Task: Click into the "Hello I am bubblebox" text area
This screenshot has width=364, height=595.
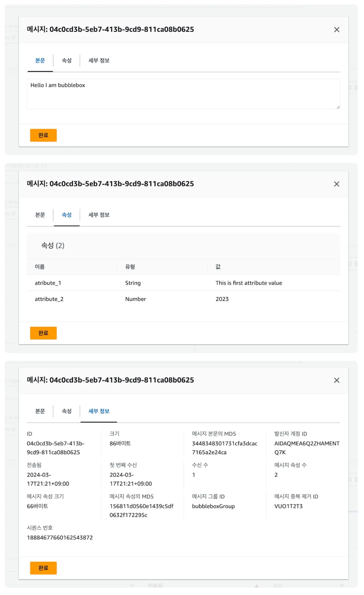Action: (x=183, y=94)
